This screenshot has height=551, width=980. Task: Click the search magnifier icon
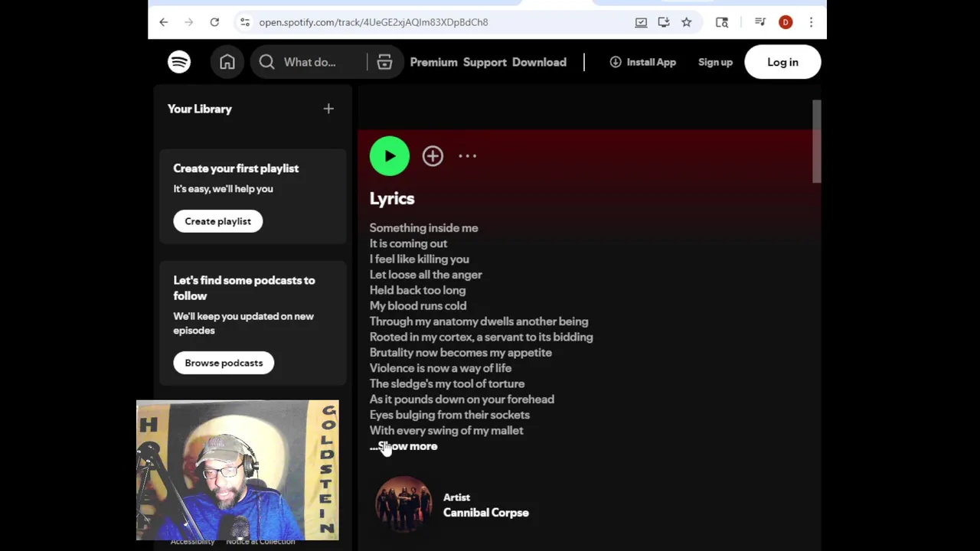tap(266, 62)
